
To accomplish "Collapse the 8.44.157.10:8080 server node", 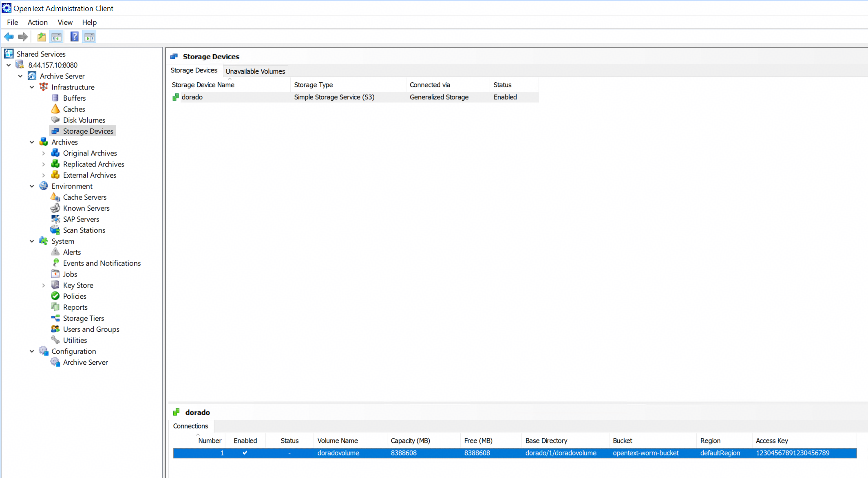I will coord(9,65).
